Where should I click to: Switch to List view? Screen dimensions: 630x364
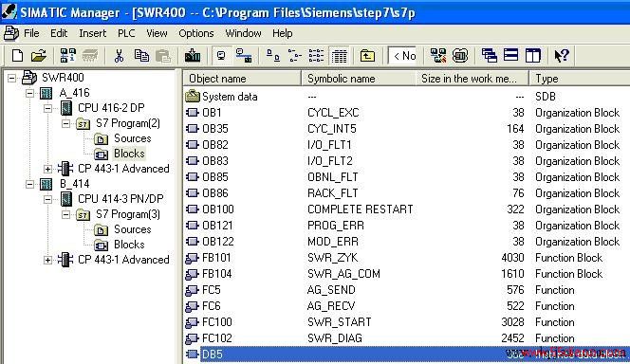(x=316, y=55)
